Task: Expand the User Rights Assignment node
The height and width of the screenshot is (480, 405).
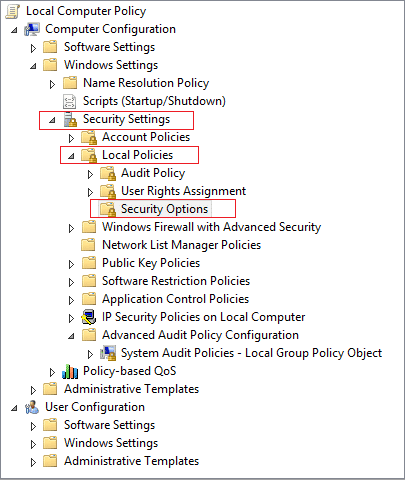Action: 90,192
